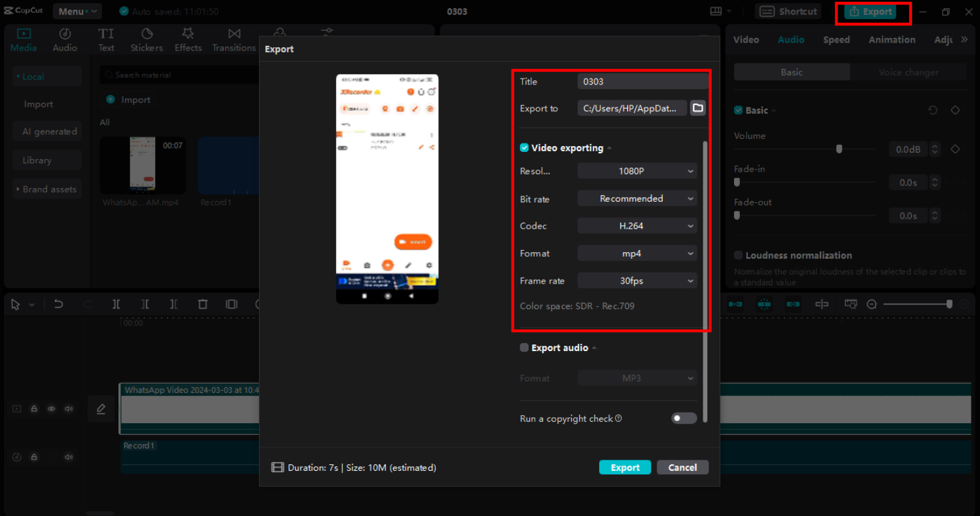Choose the Select arrow tool in timeline
This screenshot has width=980, height=516.
(x=16, y=304)
